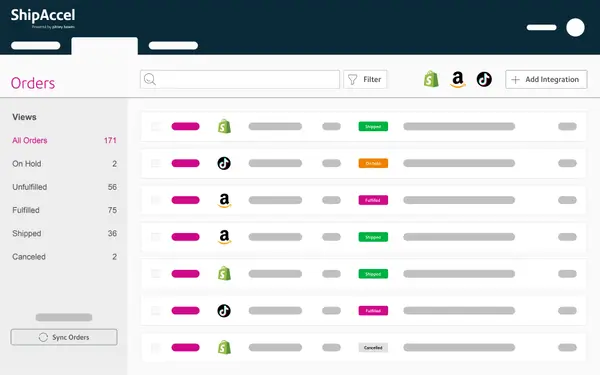Click pink order number in Cancelled row
The image size is (600, 375).
pyautogui.click(x=186, y=347)
